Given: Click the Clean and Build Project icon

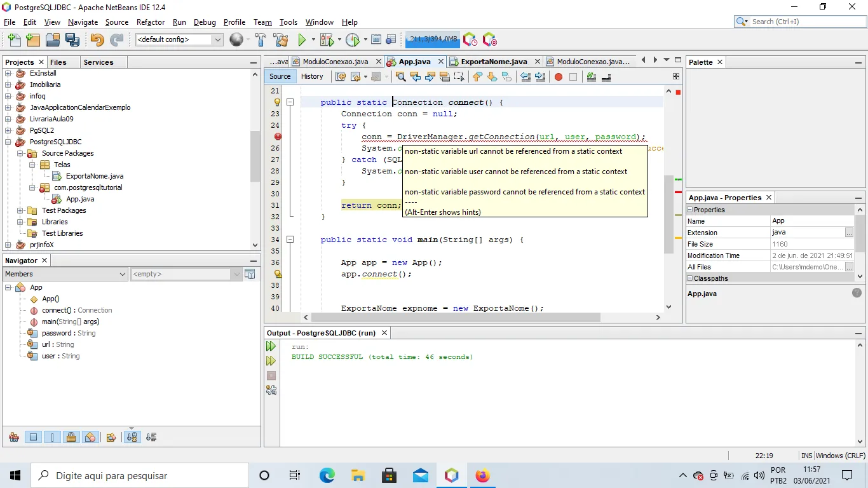Looking at the screenshot, I should pos(280,40).
